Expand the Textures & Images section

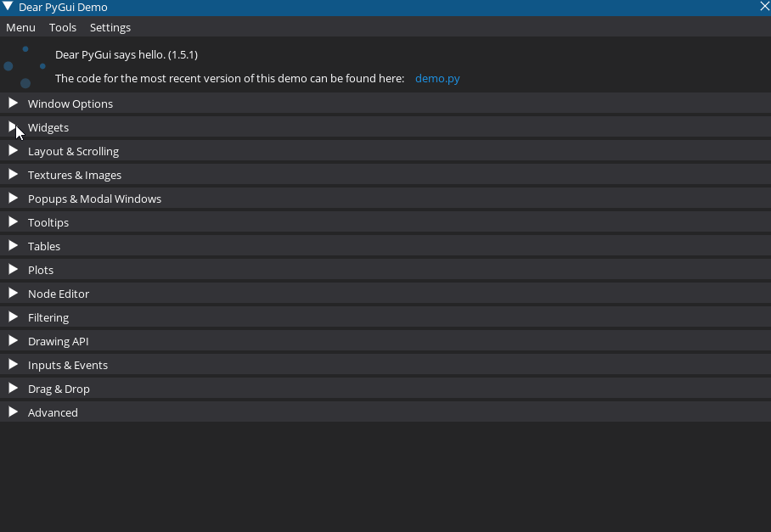tap(75, 174)
